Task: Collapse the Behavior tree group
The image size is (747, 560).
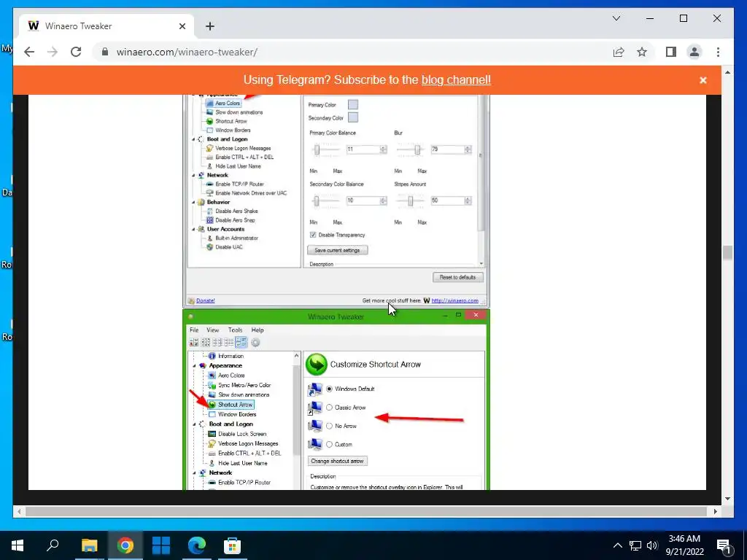Action: [193, 202]
